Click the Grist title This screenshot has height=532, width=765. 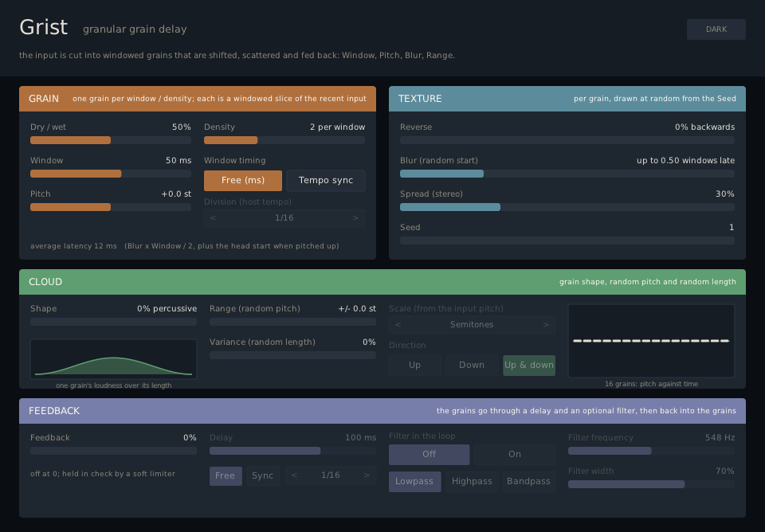pos(43,27)
